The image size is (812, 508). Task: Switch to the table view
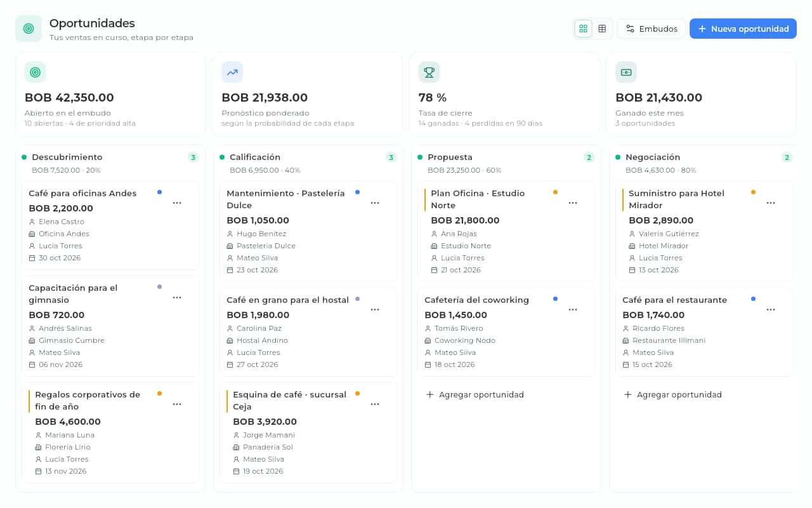pos(602,29)
